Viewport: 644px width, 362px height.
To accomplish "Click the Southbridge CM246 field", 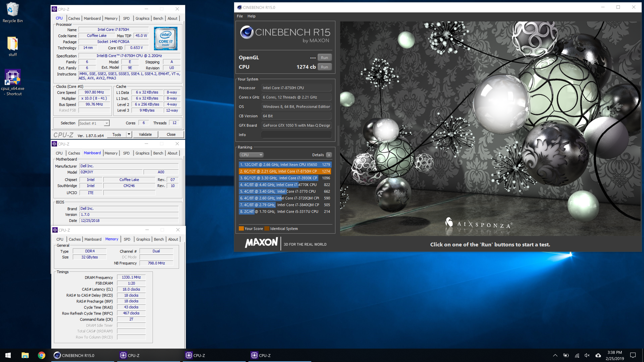I will (x=129, y=186).
